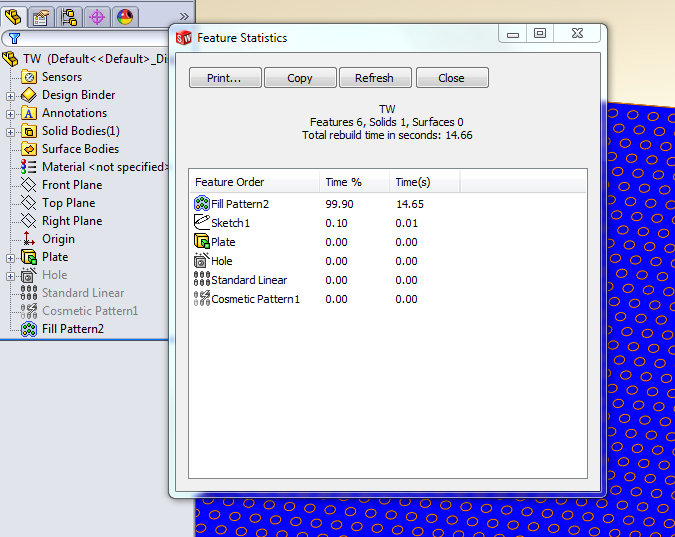Select the Front Plane icon in the tree
The width and height of the screenshot is (675, 537).
point(29,185)
